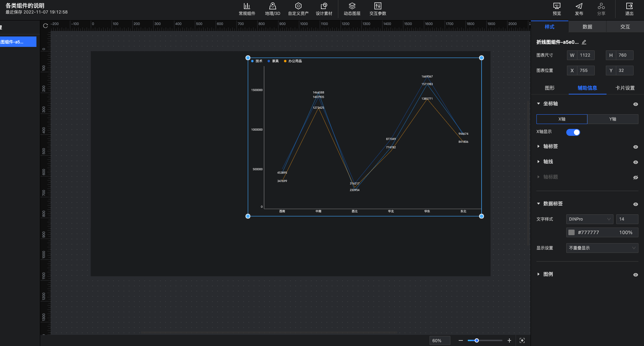Click the 家具 legend item in chart
Image resolution: width=644 pixels, height=346 pixels.
coord(273,61)
